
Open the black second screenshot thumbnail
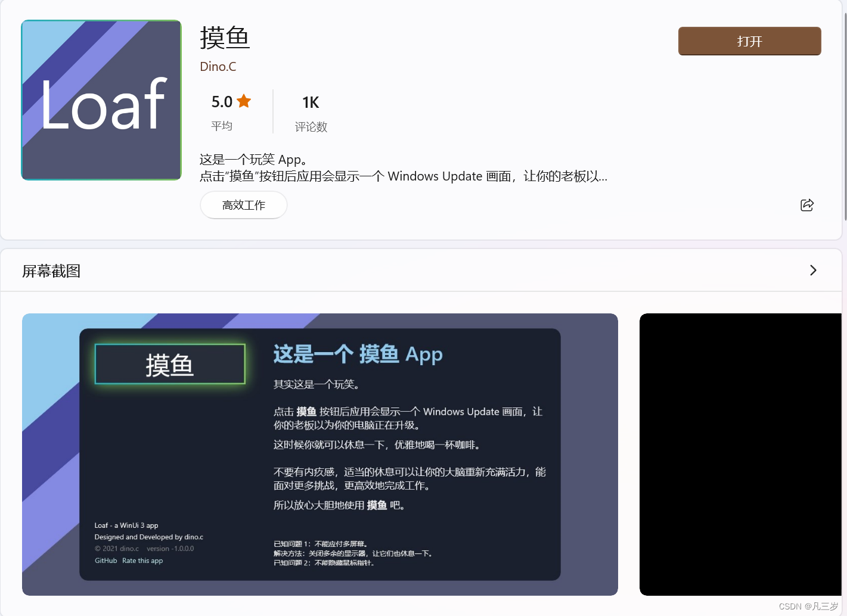coord(740,455)
